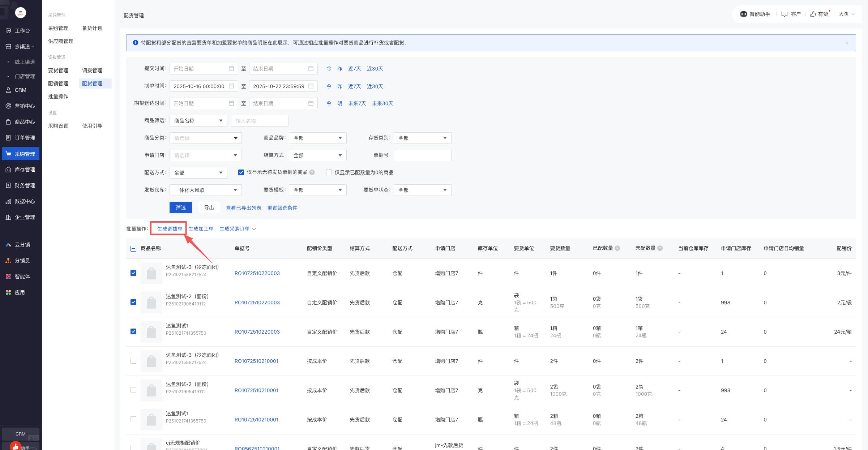Viewport: 868px width, 450px height.
Task: Open 库存管理 sidebar icon
Action: click(8, 170)
